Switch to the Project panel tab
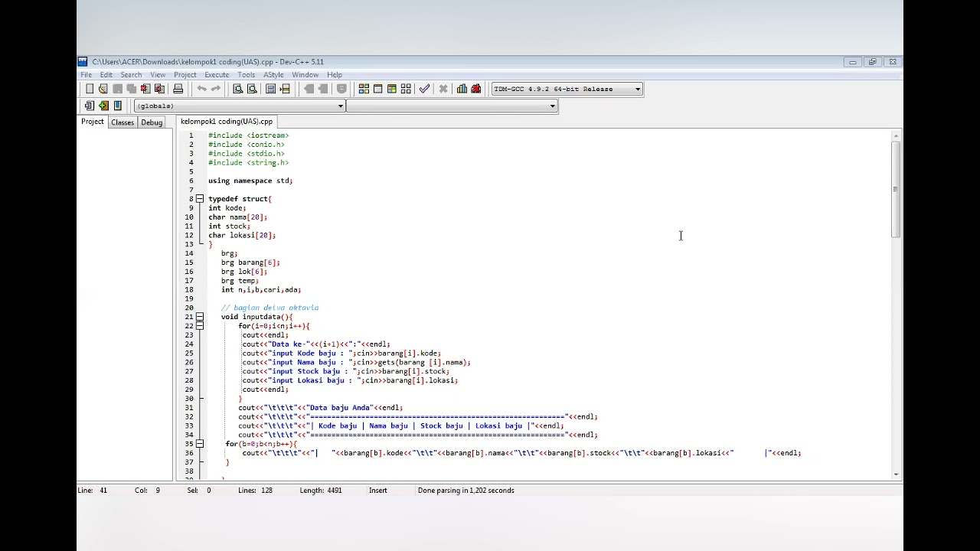 (93, 122)
